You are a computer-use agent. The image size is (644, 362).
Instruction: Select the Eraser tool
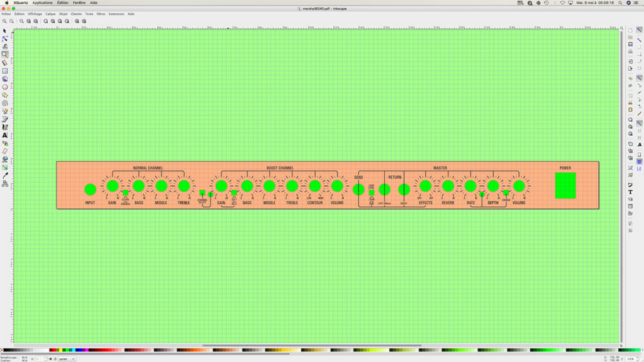coord(5,151)
